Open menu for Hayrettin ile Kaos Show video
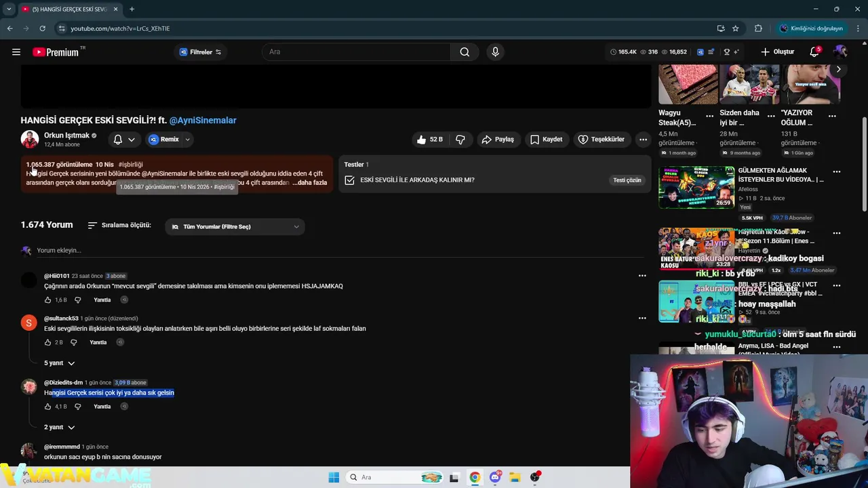 tap(837, 233)
